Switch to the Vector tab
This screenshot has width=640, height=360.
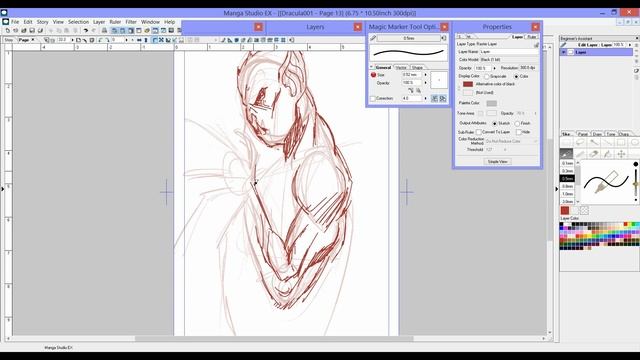pyautogui.click(x=401, y=67)
